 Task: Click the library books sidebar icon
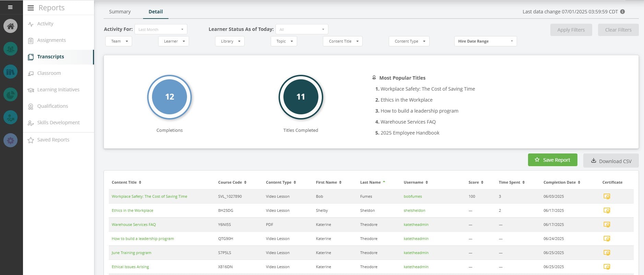click(x=10, y=72)
